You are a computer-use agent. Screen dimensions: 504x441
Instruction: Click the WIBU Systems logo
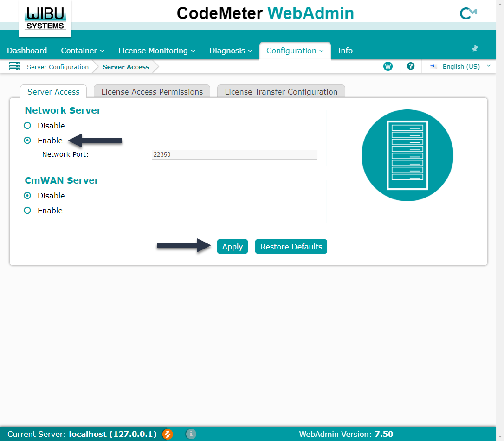[45, 19]
